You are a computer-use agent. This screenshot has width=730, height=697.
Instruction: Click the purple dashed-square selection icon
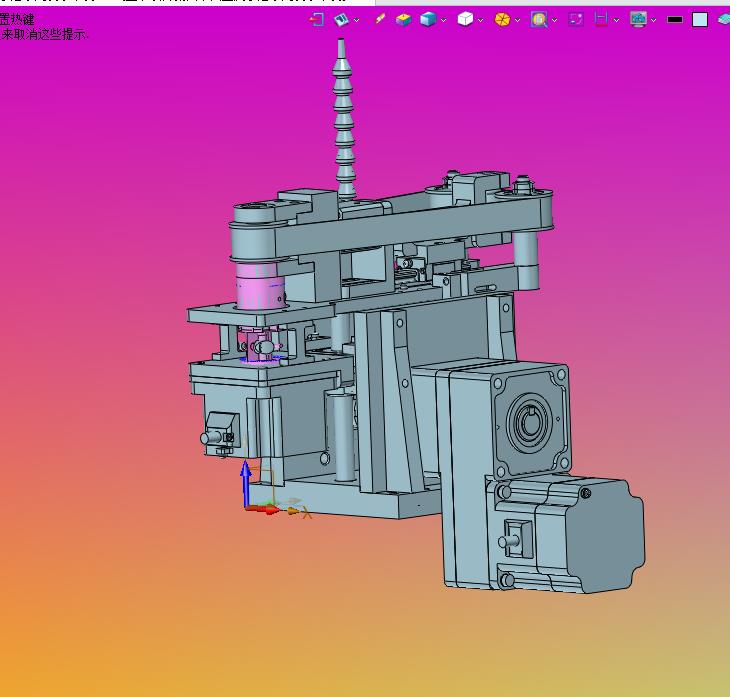pyautogui.click(x=576, y=19)
